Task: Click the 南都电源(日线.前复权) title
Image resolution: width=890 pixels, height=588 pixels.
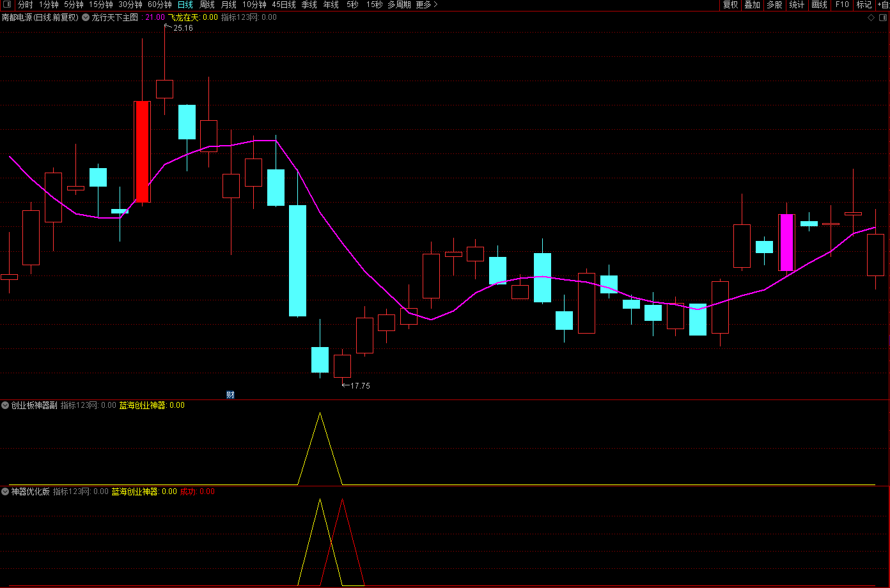Action: [40, 17]
